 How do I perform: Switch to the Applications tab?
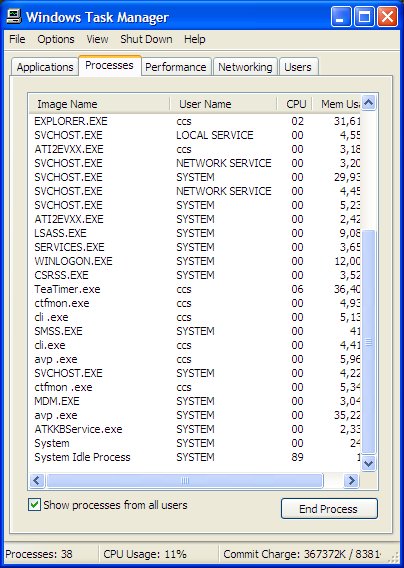tap(45, 67)
